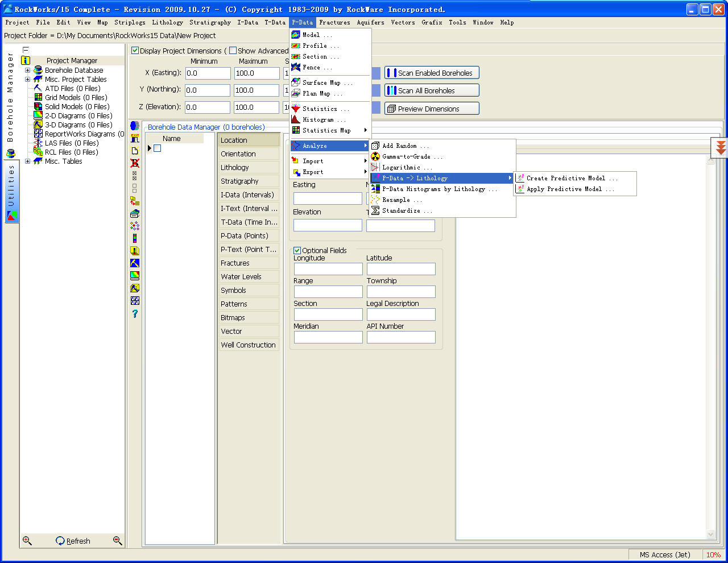
Task: Click the scattered colored points toolbar icon
Action: click(135, 226)
